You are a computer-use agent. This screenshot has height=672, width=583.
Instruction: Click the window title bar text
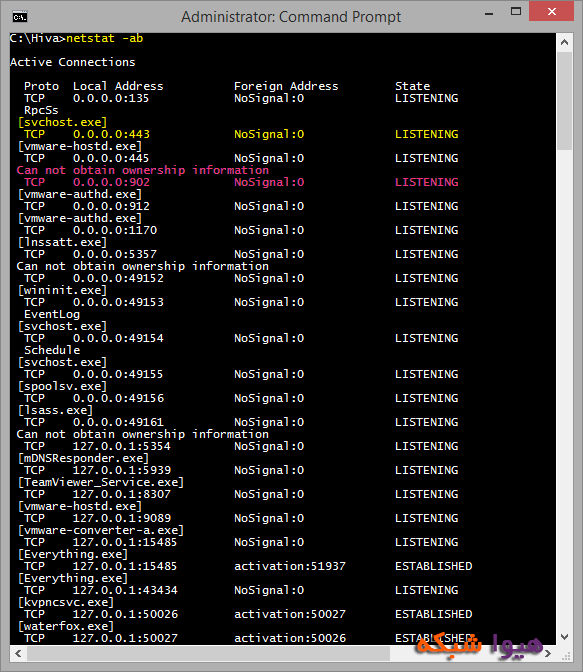pos(291,17)
